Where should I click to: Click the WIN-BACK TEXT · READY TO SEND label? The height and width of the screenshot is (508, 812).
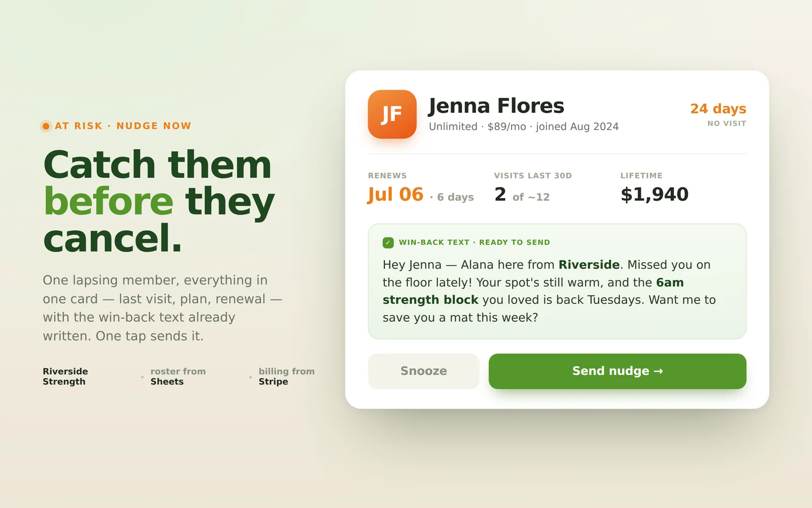[474, 242]
